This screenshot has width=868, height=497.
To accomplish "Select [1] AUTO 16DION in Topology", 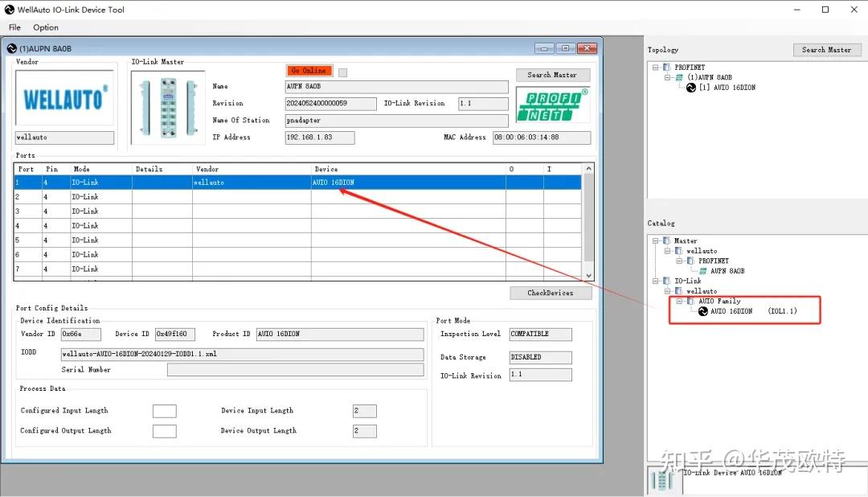I will [727, 88].
